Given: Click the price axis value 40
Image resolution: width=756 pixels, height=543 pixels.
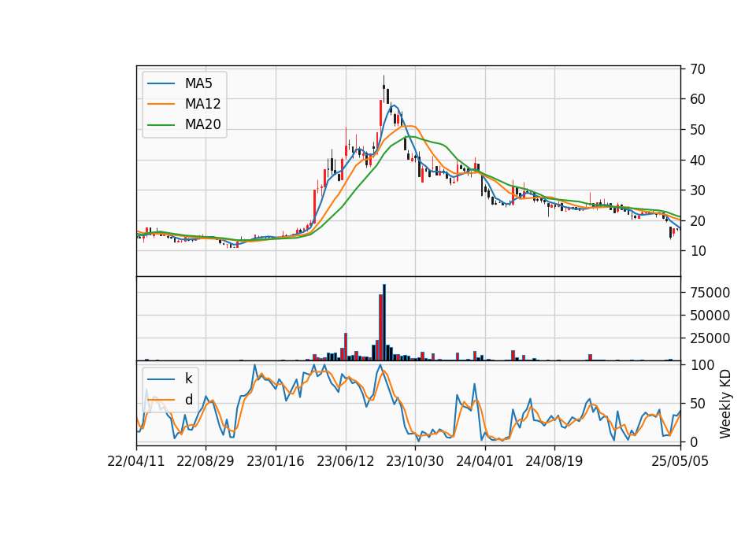Looking at the screenshot, I should click(x=698, y=160).
